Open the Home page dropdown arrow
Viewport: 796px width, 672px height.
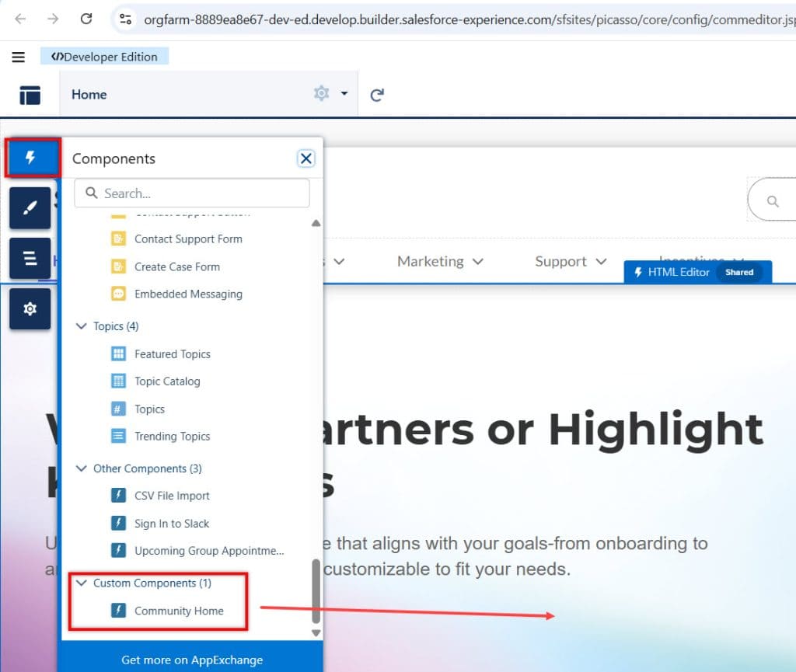344,94
